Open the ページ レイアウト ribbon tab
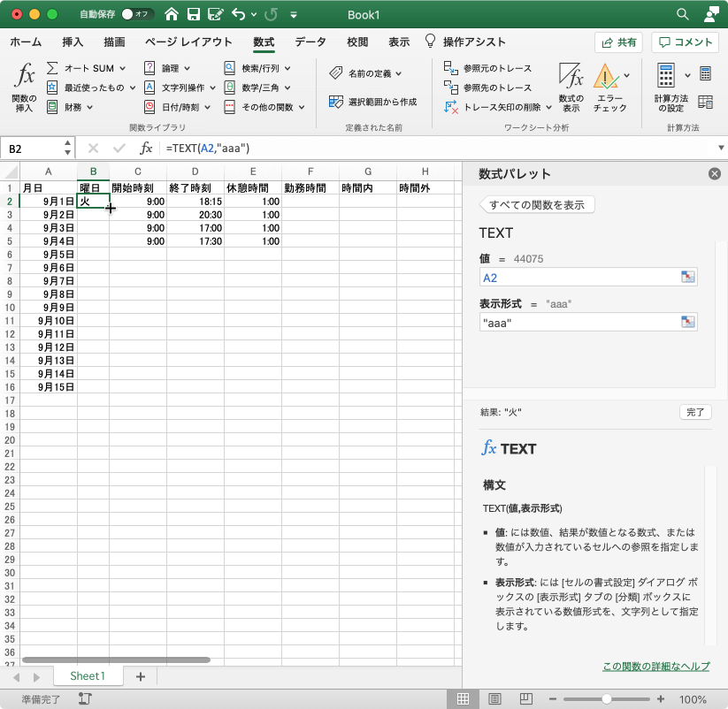The height and width of the screenshot is (709, 728). click(x=188, y=42)
